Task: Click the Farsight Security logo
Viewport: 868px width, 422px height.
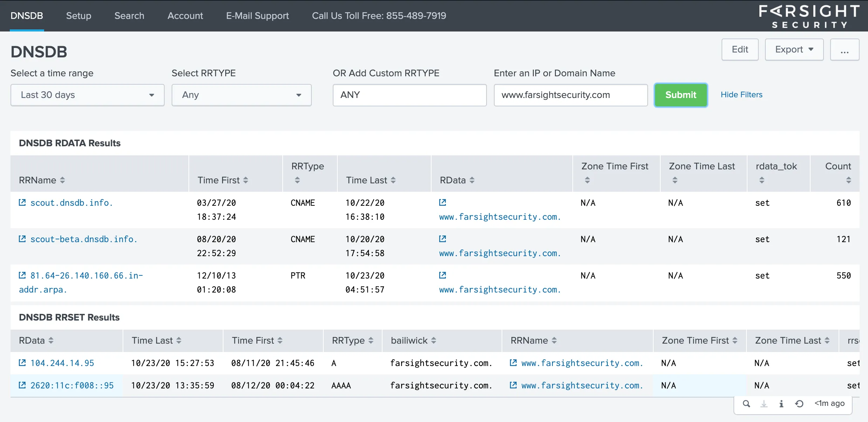Action: pos(809,16)
